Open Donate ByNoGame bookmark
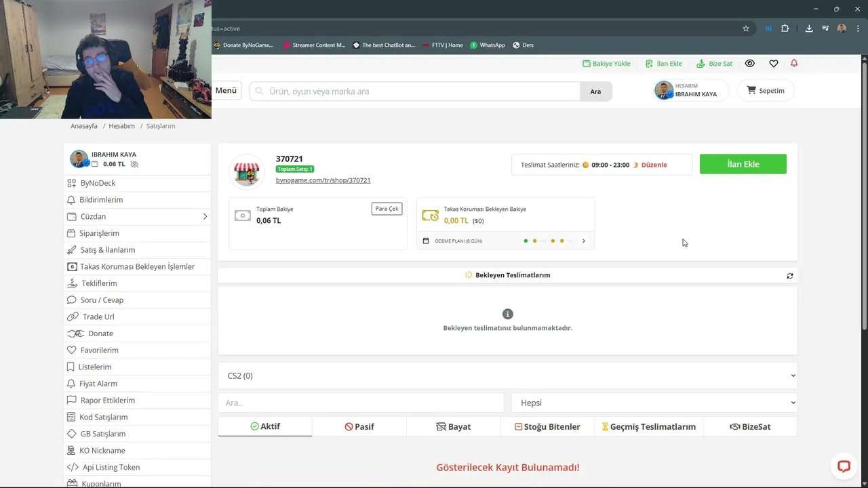This screenshot has height=488, width=868. (x=243, y=45)
